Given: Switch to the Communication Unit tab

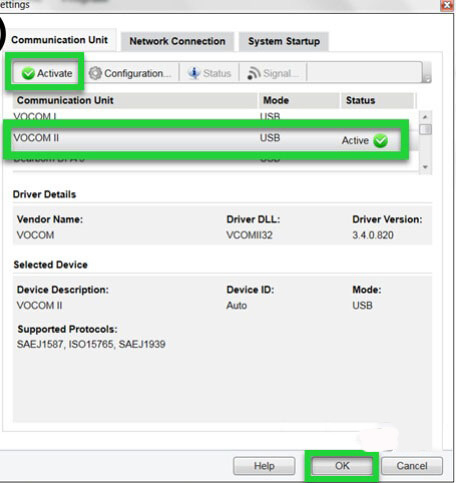Looking at the screenshot, I should click(x=59, y=40).
